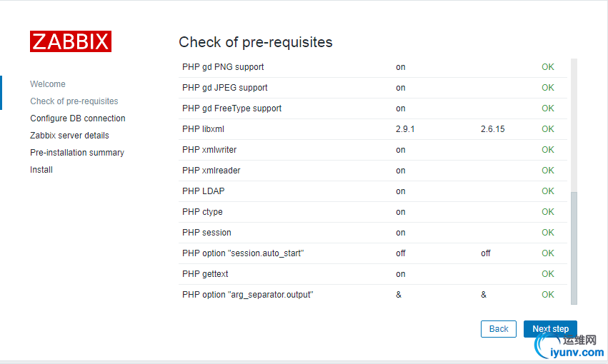Click PHP gd PNG support row
Viewport: 608px width, 364px height.
[223, 67]
